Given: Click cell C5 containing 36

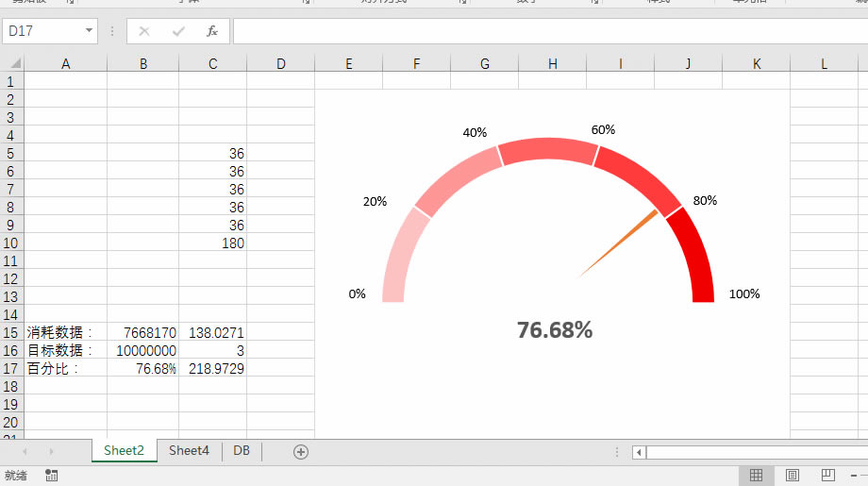Looking at the screenshot, I should coord(213,153).
